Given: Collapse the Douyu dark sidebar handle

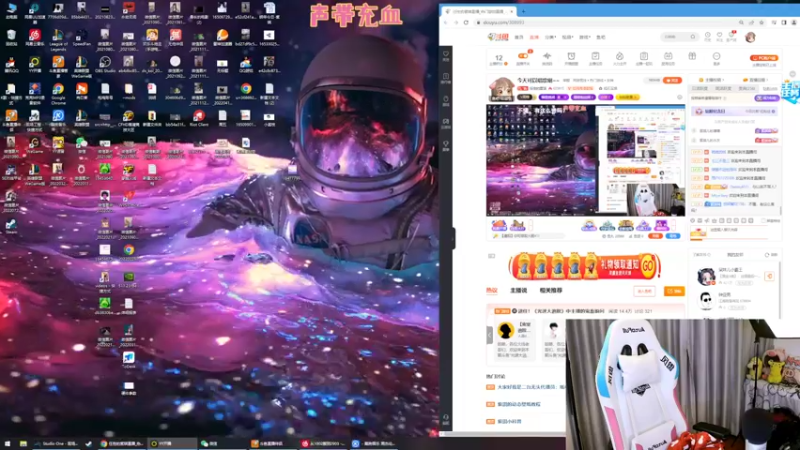Looking at the screenshot, I should (x=453, y=238).
